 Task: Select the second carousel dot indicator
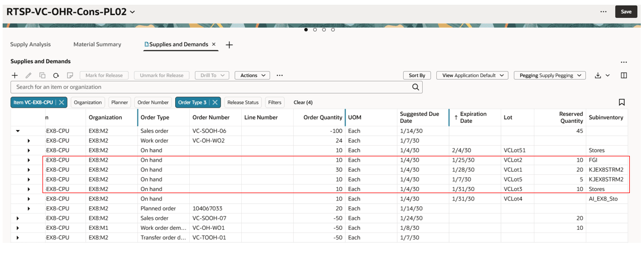315,30
